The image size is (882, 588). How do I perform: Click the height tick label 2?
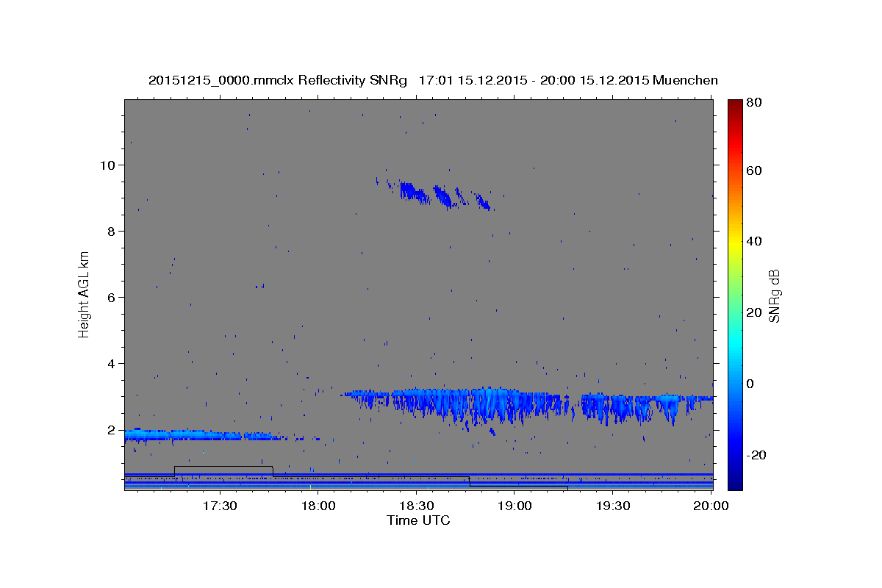tap(112, 429)
